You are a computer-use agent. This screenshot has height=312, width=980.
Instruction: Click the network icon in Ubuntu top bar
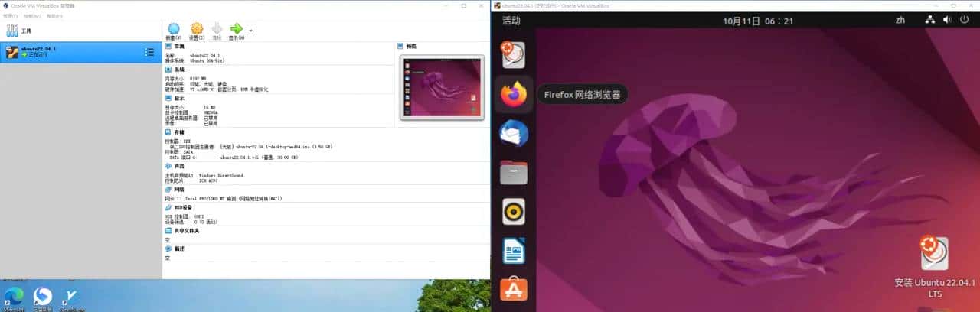pos(929,20)
